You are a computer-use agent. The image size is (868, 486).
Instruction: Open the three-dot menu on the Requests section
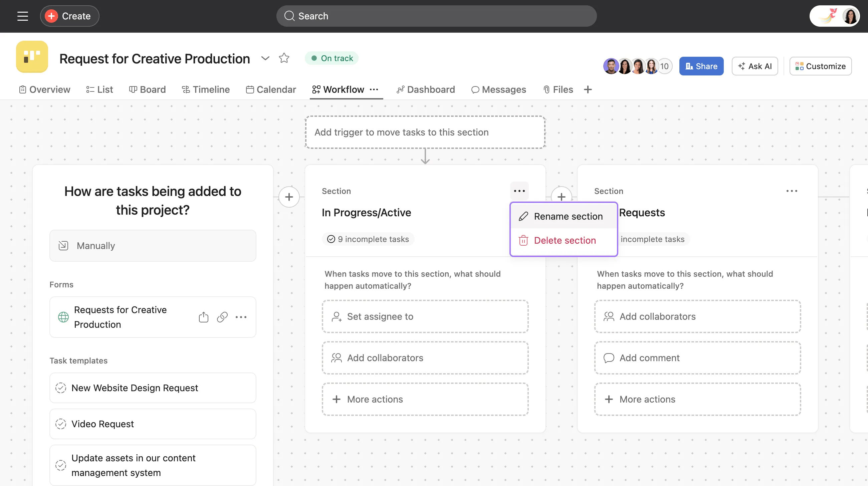(792, 191)
